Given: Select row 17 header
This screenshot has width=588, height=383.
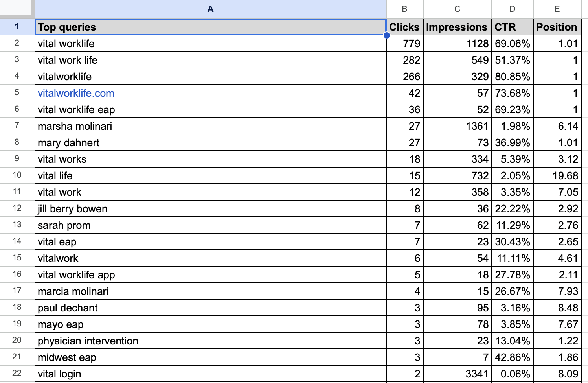Looking at the screenshot, I should (x=17, y=291).
